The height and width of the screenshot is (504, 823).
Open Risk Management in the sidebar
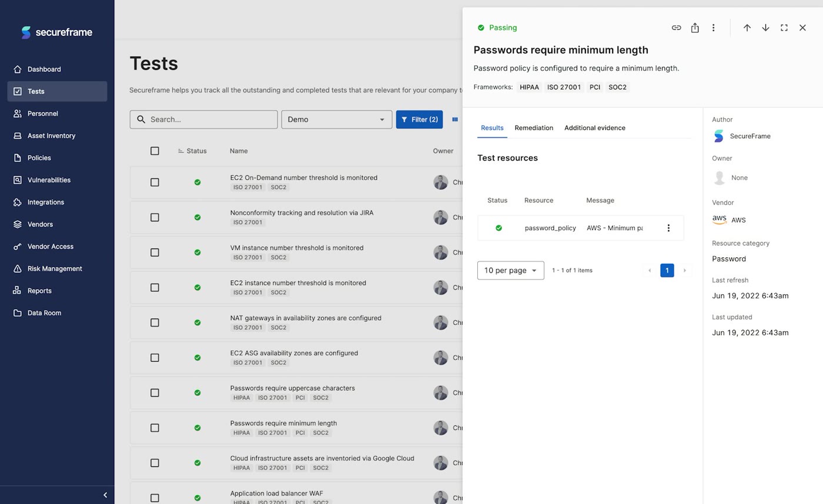57,268
